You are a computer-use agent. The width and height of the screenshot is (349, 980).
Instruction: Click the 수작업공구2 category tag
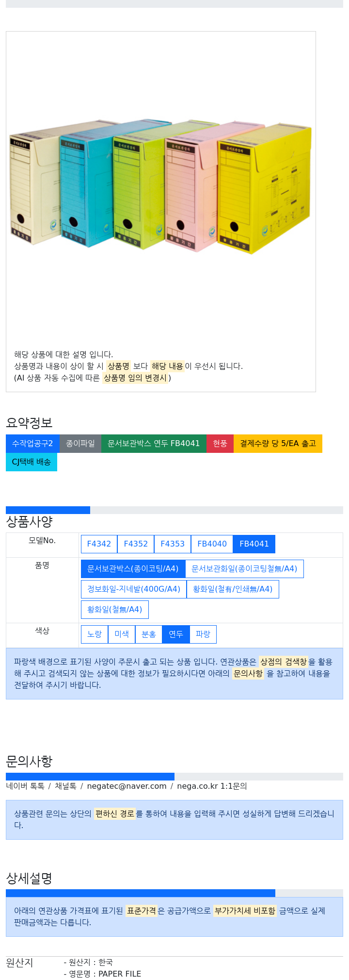(x=32, y=443)
